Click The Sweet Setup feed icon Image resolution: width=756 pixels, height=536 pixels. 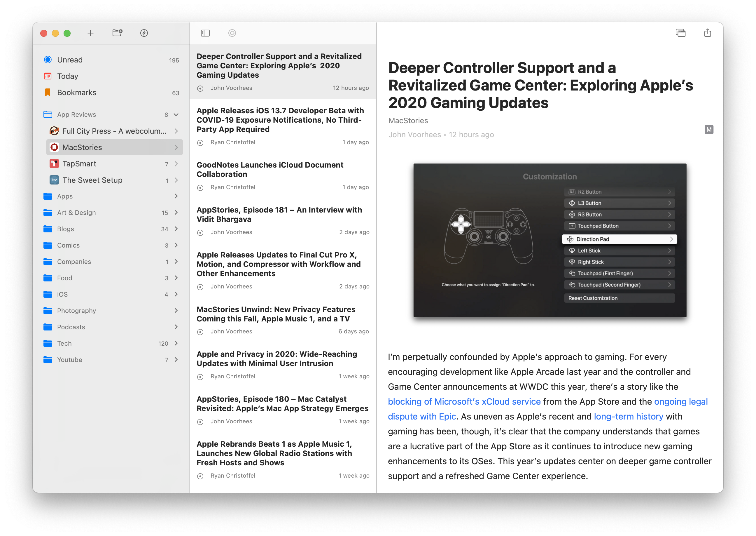(54, 180)
